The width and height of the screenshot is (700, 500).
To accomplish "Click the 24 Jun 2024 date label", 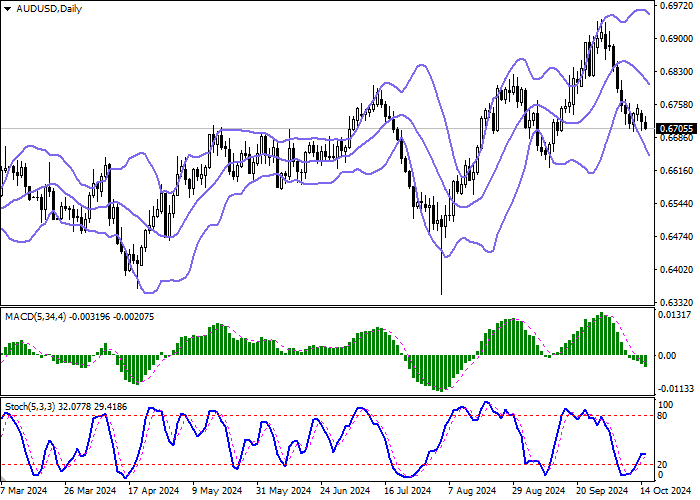I will coord(346,491).
